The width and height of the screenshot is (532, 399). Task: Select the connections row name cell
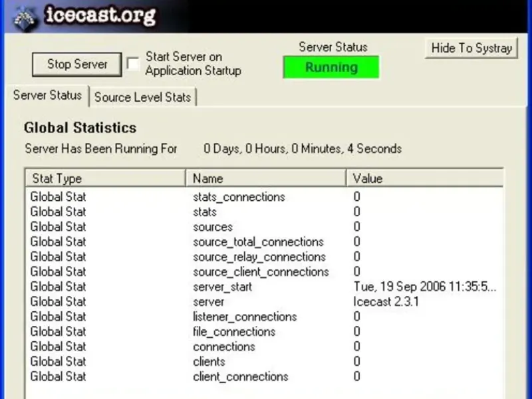point(224,346)
